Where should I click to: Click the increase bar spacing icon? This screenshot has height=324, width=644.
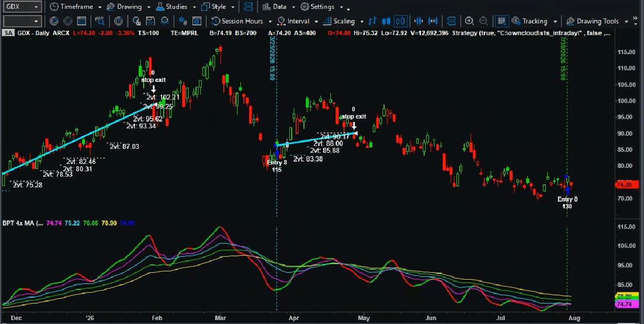[x=433, y=21]
